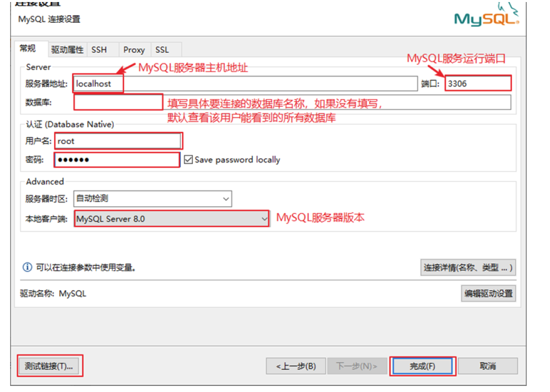Click the MySQL logo in the header
The height and width of the screenshot is (392, 550).
(487, 14)
